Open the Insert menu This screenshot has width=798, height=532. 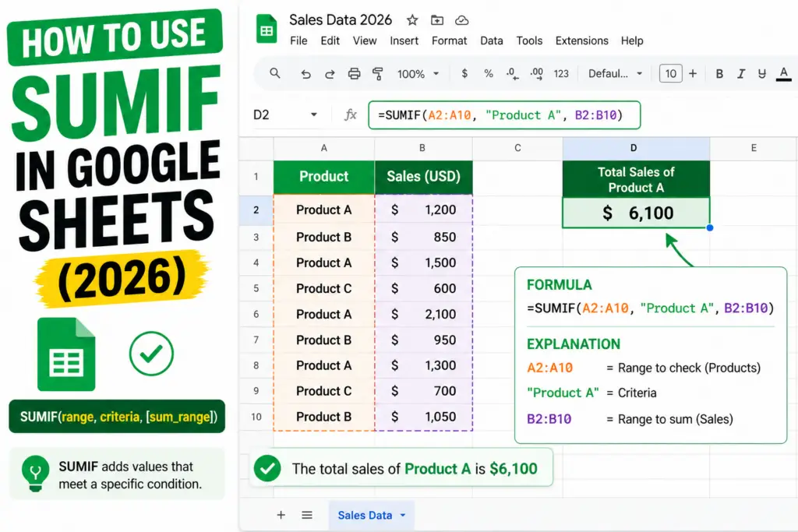404,41
